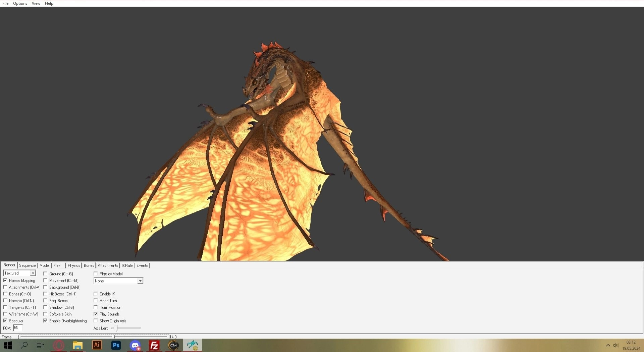
Task: Enable Normals (Ctrl-N) checkbox
Action: point(5,301)
